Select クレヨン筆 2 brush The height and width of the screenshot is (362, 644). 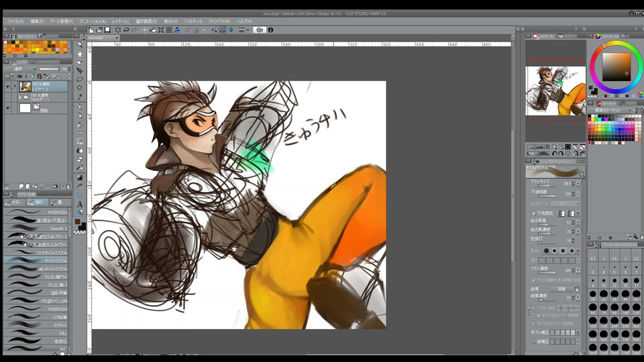click(36, 285)
